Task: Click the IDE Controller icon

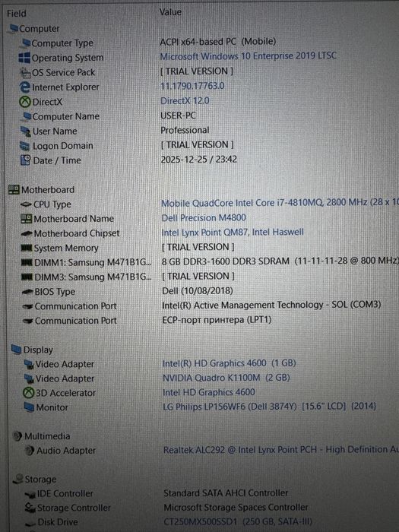Action: (x=30, y=494)
